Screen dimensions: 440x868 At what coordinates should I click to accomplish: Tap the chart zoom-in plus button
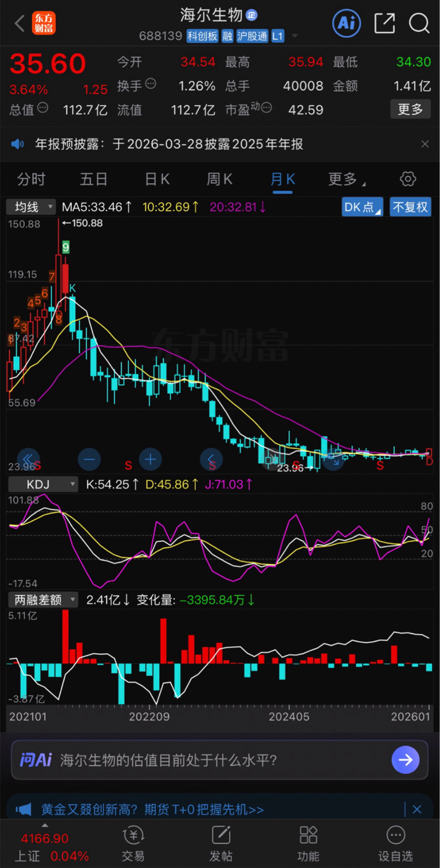click(150, 459)
